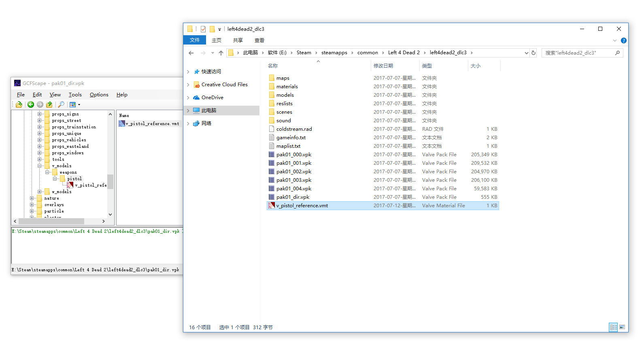Image resolution: width=644 pixels, height=349 pixels.
Task: Open the File menu in GCFScape
Action: click(x=21, y=95)
